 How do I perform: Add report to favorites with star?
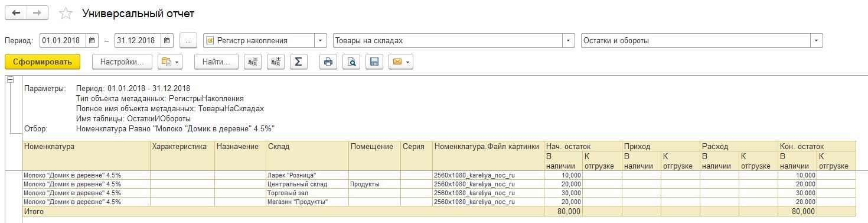click(x=67, y=13)
